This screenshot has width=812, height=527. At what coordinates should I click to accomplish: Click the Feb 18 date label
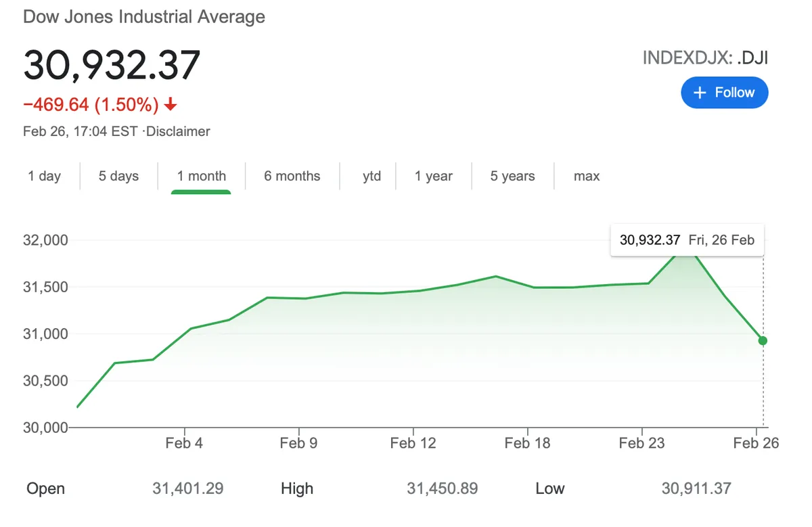click(x=527, y=444)
